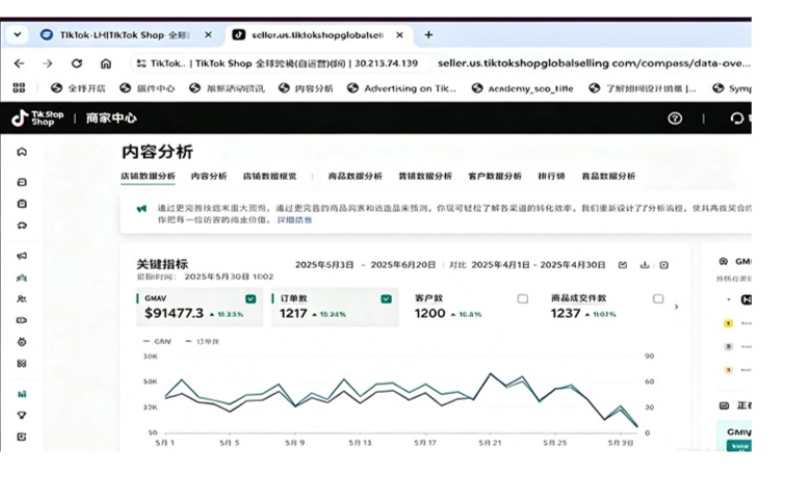This screenshot has width=800, height=500.
Task: Open the 2025年5月3日 start date picker
Action: click(324, 265)
